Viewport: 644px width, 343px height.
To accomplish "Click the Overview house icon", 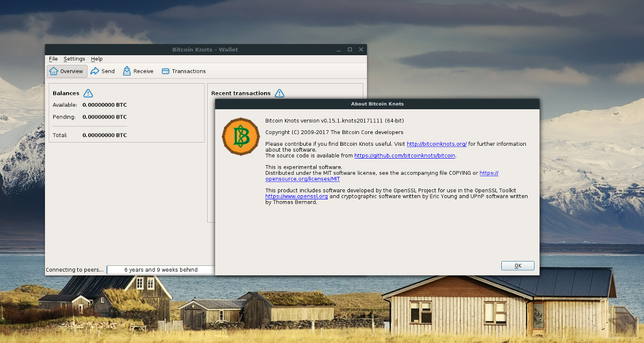I will tap(54, 71).
